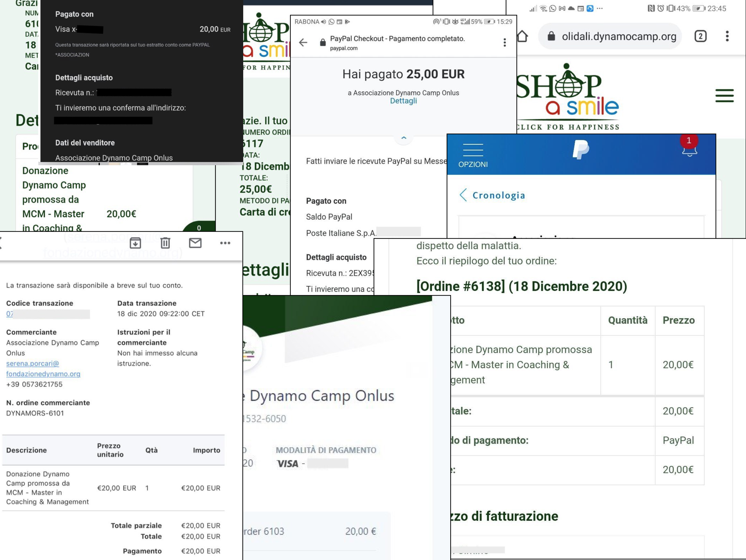Select the date 18 dic 2020 09:22:00 CET
This screenshot has width=746, height=560.
click(x=161, y=314)
